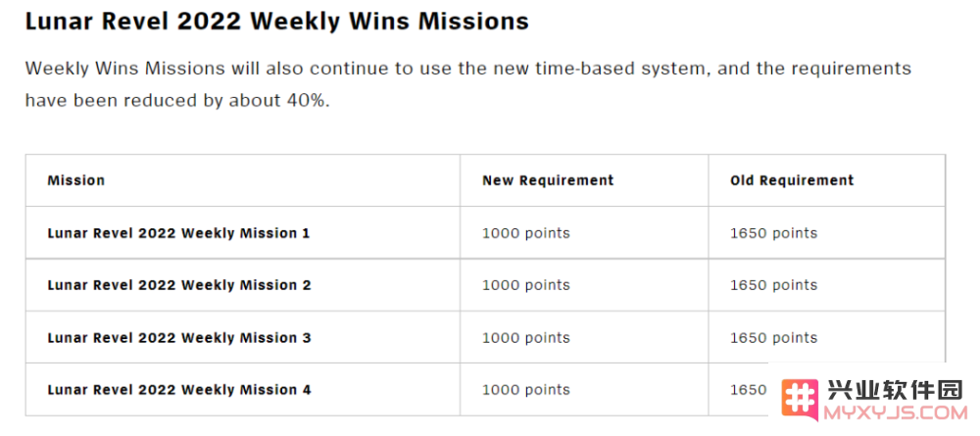Click the 1000 points cell for Mission 3

point(525,338)
